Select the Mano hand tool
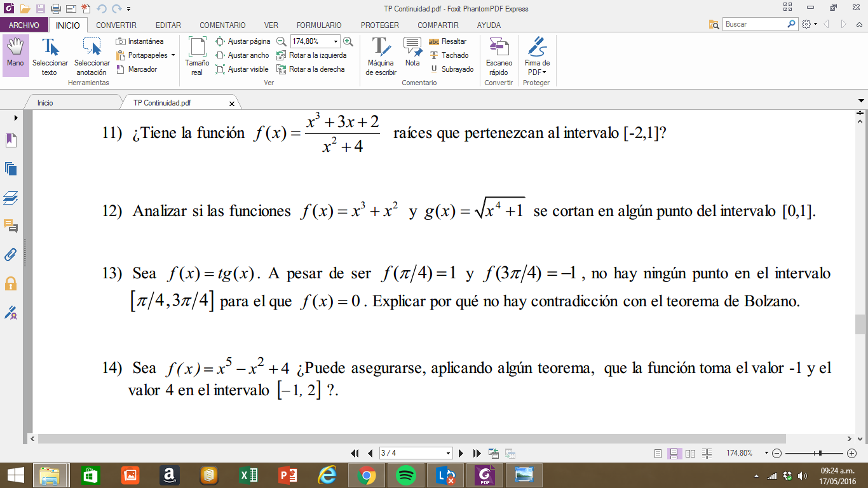The height and width of the screenshot is (488, 868). (x=15, y=55)
